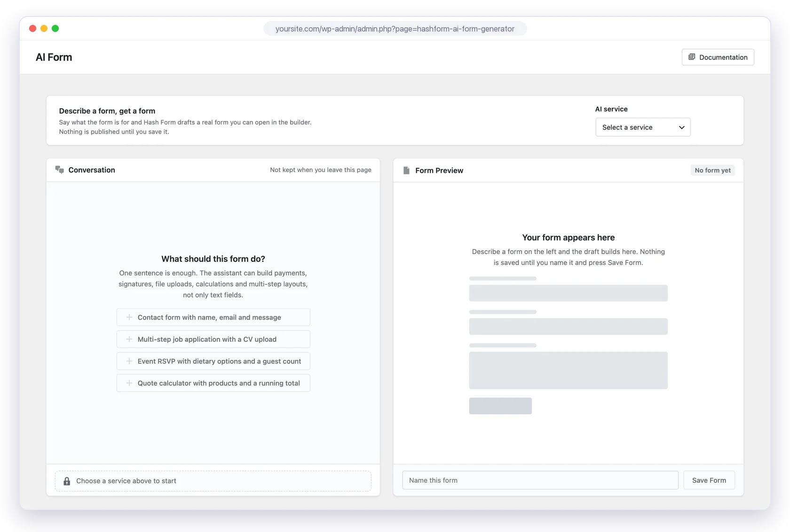790x532 pixels.
Task: Click the chevron in Select a service
Action: pyautogui.click(x=681, y=127)
